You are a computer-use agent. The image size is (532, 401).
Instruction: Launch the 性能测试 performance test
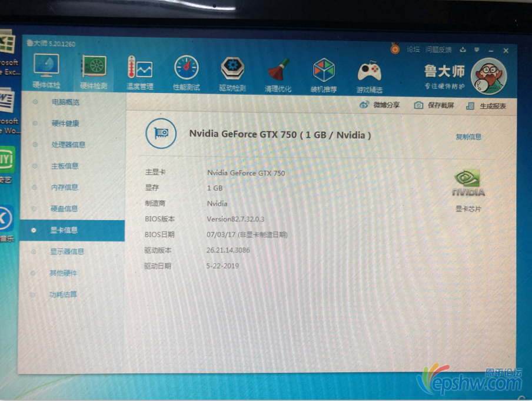pyautogui.click(x=187, y=73)
